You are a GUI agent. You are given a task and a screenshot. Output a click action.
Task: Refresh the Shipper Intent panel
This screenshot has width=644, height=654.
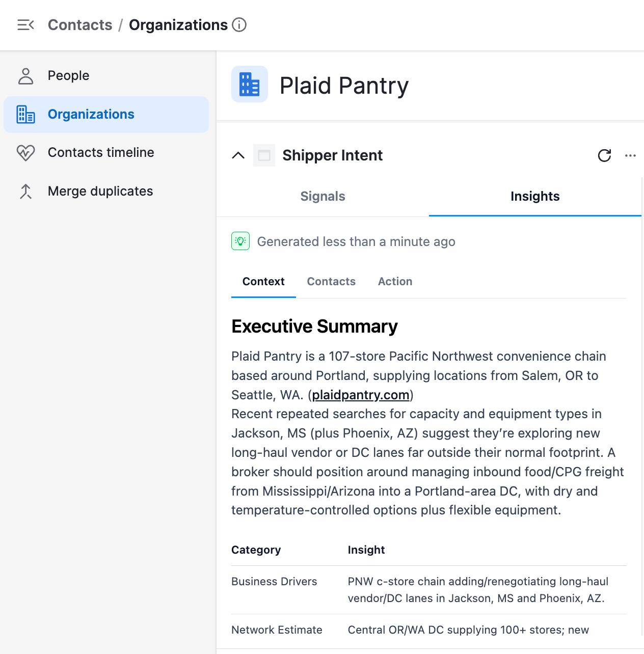point(604,155)
